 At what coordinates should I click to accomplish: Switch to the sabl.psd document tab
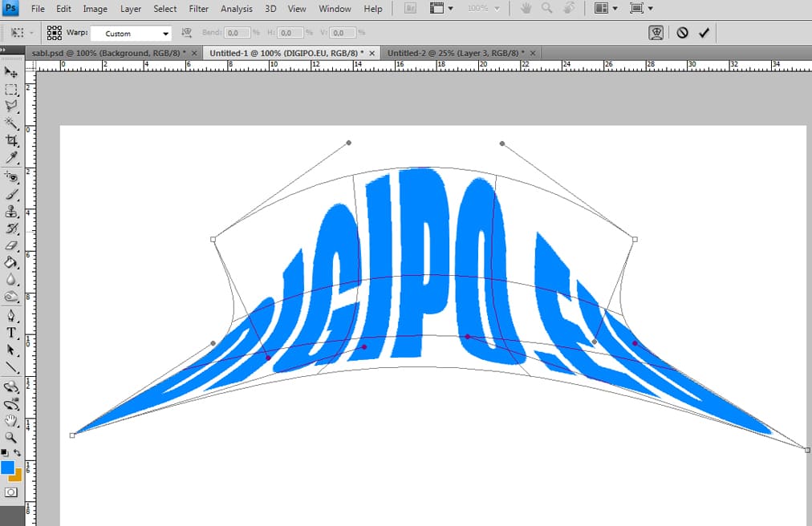pos(108,53)
